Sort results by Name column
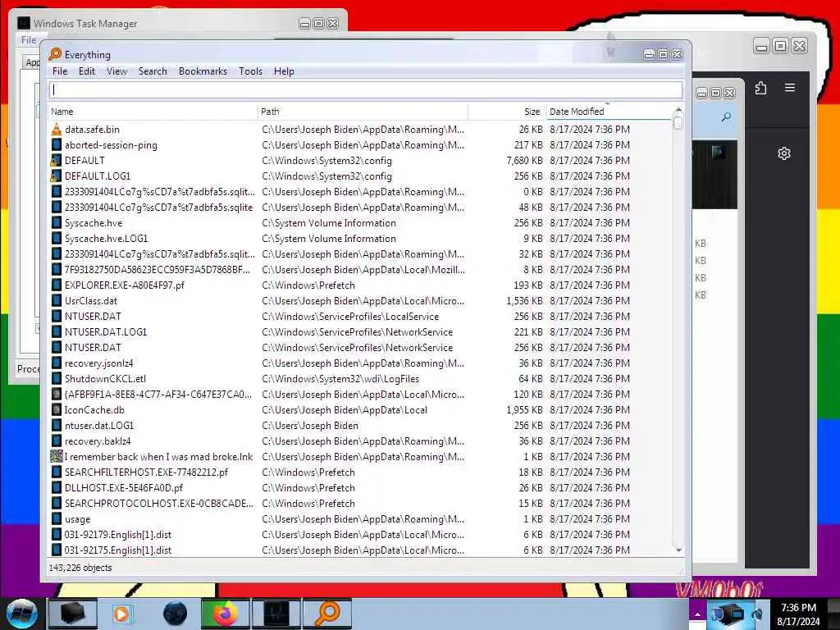 click(153, 112)
